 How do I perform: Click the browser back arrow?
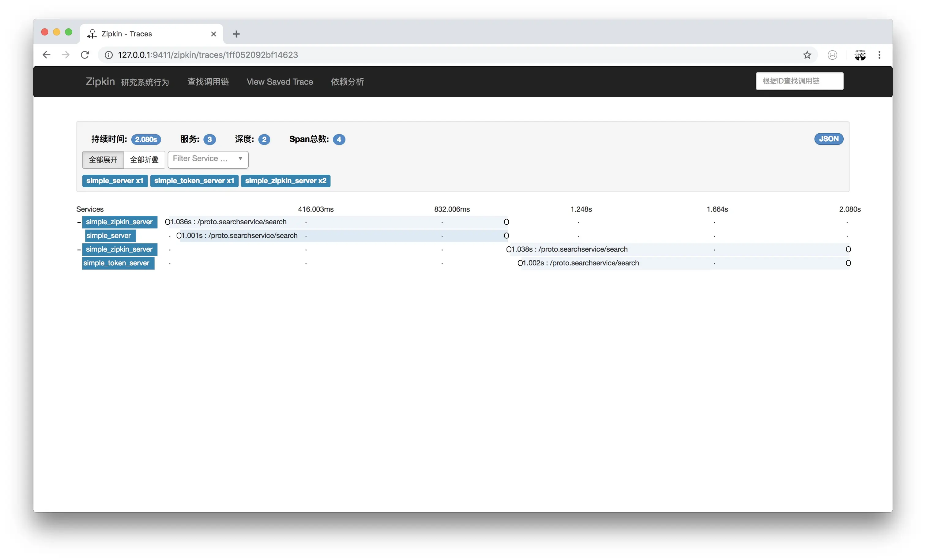pos(46,55)
